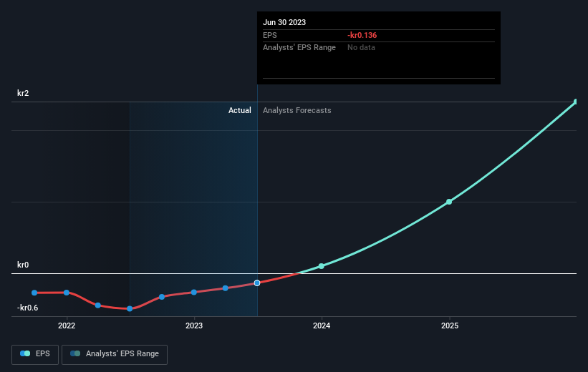Click the 2025 x-axis label

[450, 325]
